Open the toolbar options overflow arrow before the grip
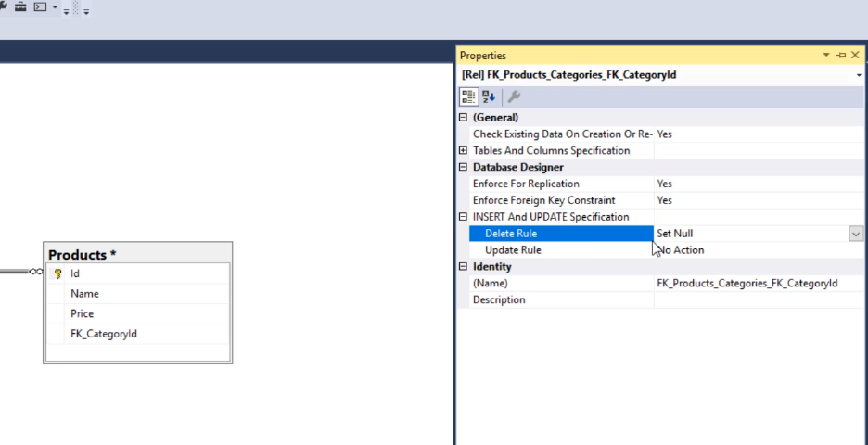 click(x=66, y=11)
